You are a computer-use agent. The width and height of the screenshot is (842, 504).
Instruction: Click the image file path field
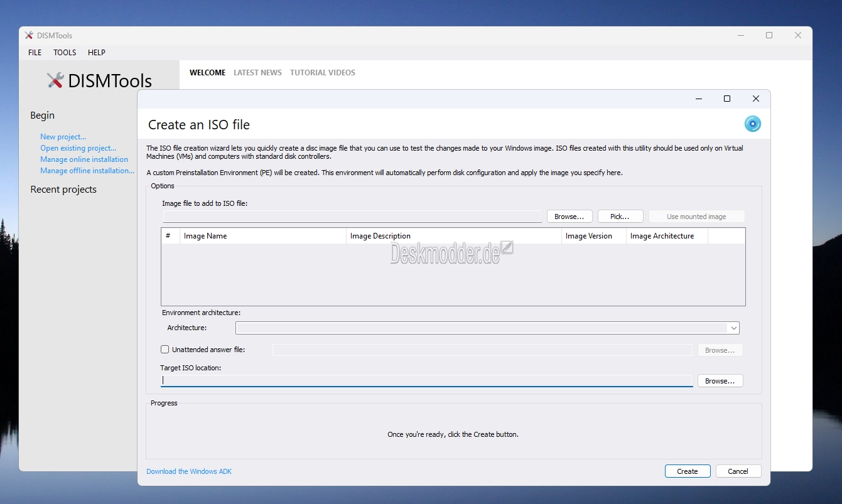[x=352, y=217]
